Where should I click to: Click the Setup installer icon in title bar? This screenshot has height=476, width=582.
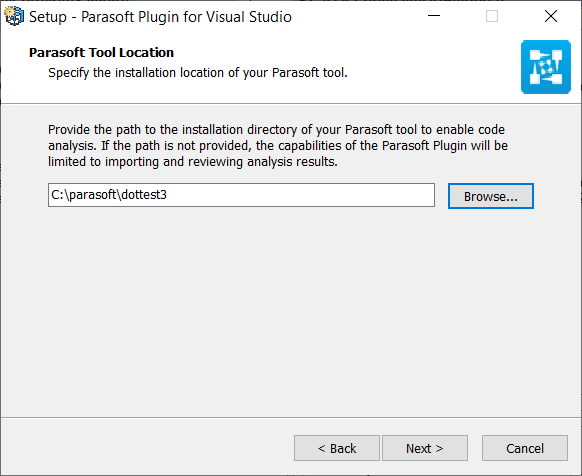click(14, 16)
